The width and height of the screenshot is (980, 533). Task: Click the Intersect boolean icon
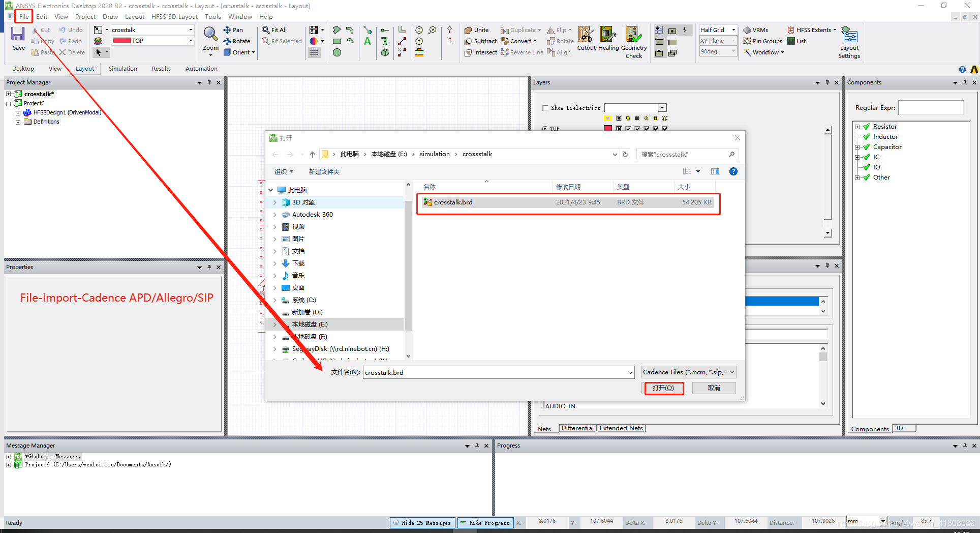pyautogui.click(x=468, y=52)
